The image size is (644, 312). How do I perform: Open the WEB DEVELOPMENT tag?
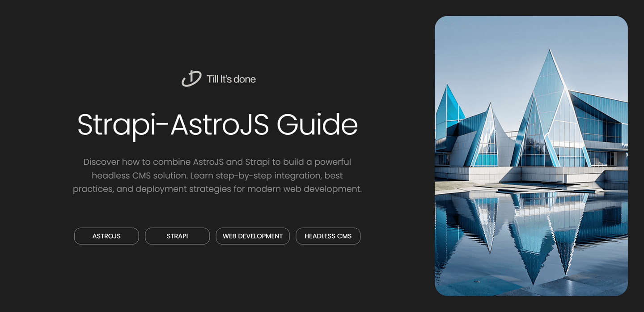tap(253, 236)
